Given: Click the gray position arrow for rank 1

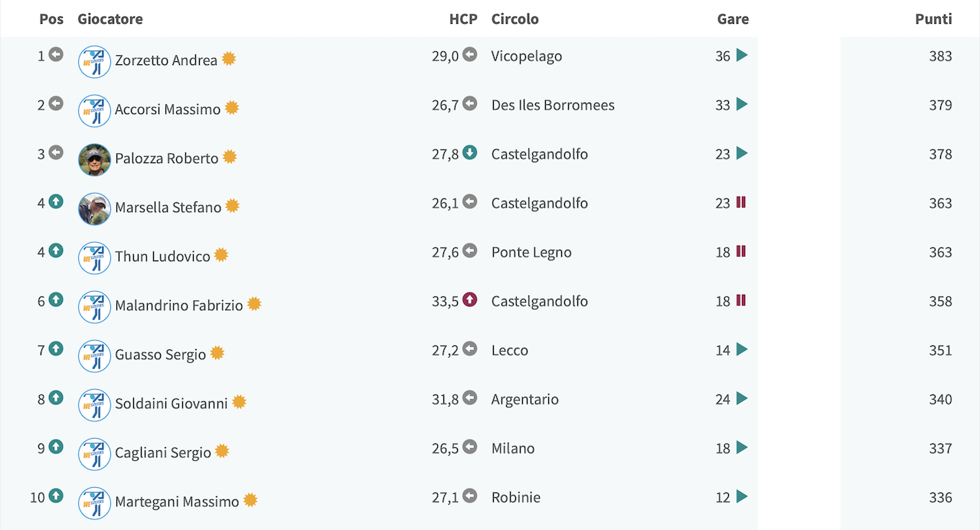Looking at the screenshot, I should click(x=56, y=54).
